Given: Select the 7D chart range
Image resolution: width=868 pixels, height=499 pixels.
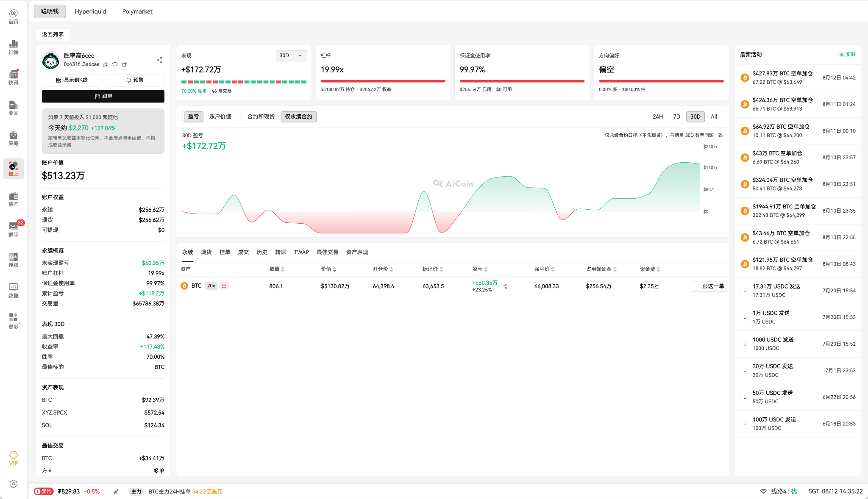Looking at the screenshot, I should coord(677,116).
